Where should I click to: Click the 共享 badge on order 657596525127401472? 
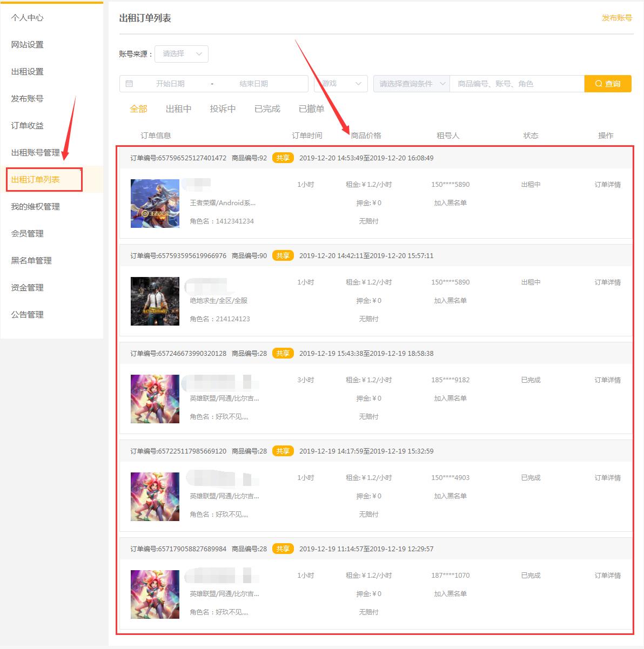[282, 158]
